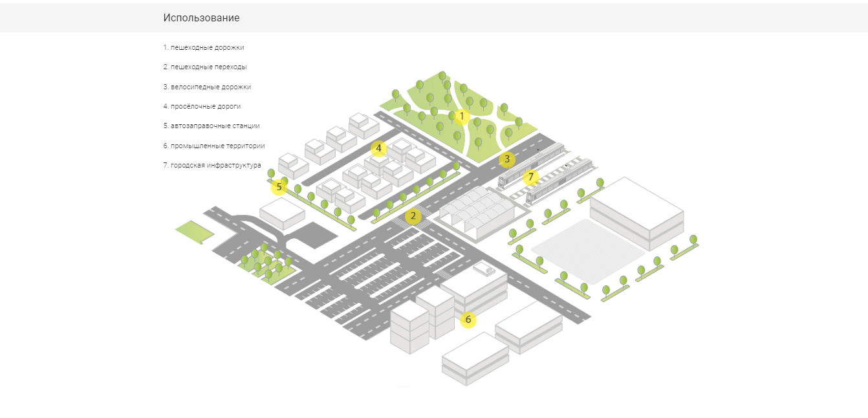Open "6. промышленные территории" entry
This screenshot has height=418, width=868.
tap(214, 146)
